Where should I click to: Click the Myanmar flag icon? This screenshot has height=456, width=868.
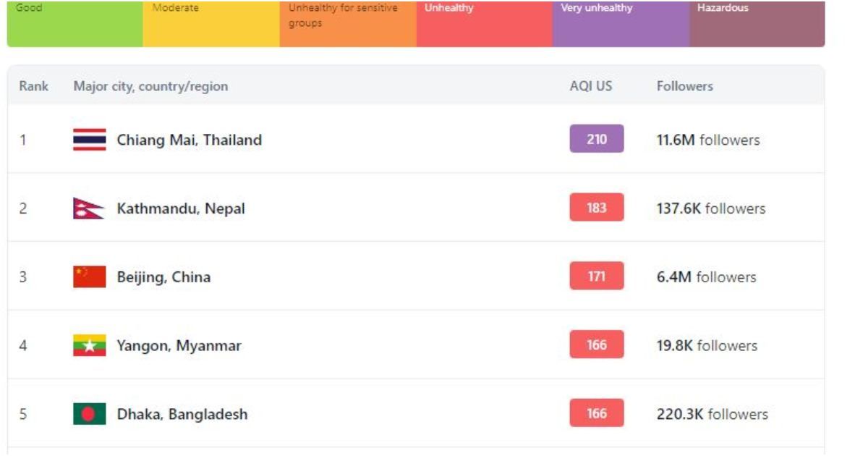(89, 345)
